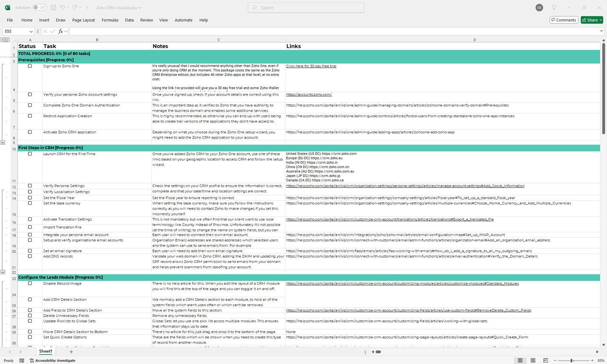Open the Formulas ribbon tab

pos(110,20)
